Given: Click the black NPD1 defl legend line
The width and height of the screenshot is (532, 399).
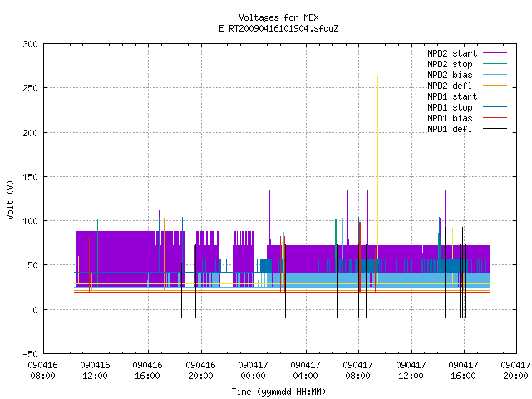Looking at the screenshot, I should [x=495, y=129].
